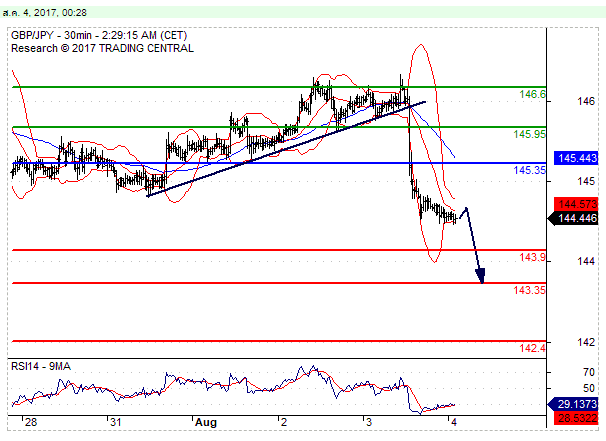Click the '2' date axis label
The width and height of the screenshot is (606, 441).
pos(284,422)
